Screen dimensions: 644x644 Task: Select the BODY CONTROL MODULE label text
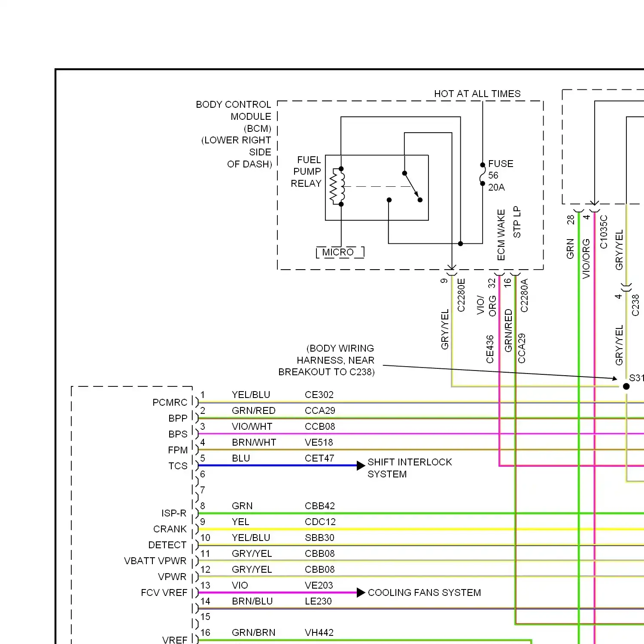tap(234, 134)
